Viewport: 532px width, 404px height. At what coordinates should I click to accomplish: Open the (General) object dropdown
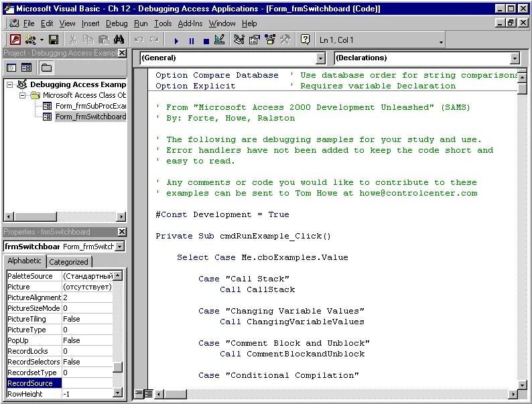click(x=320, y=58)
